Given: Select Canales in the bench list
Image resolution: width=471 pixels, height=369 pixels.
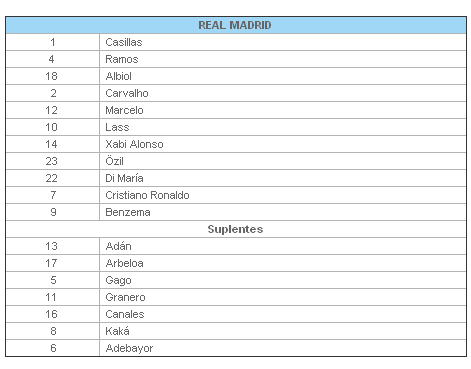Looking at the screenshot, I should click(x=125, y=314).
